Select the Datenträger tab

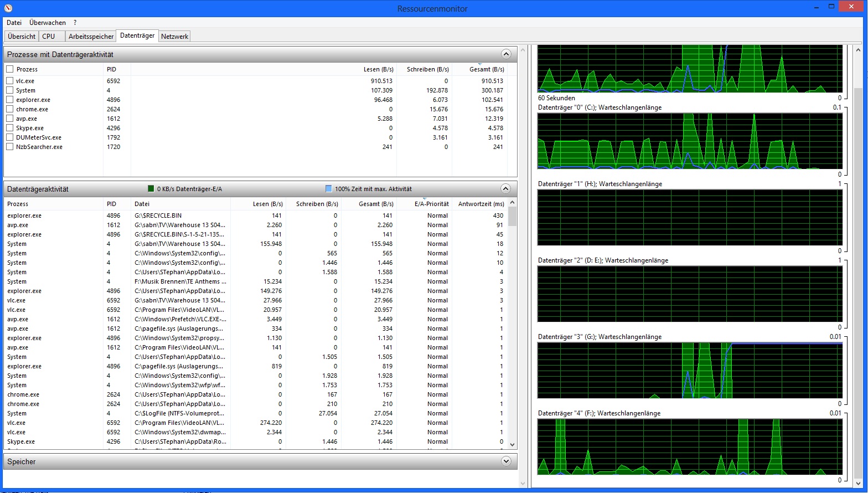pos(137,35)
